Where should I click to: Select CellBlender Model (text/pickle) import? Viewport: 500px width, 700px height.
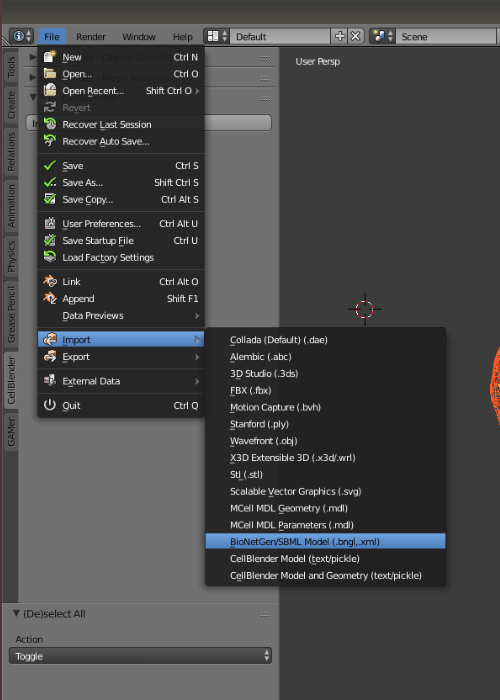325,558
